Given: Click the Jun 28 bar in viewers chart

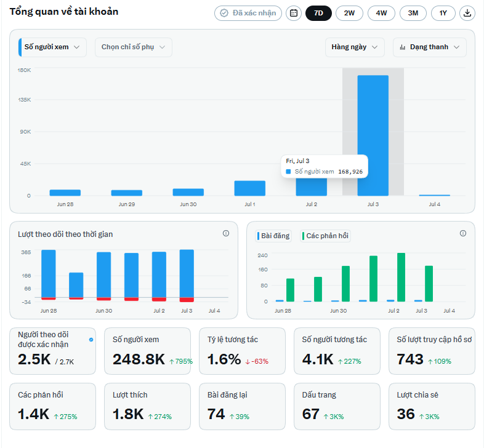Looking at the screenshot, I should pos(65,193).
